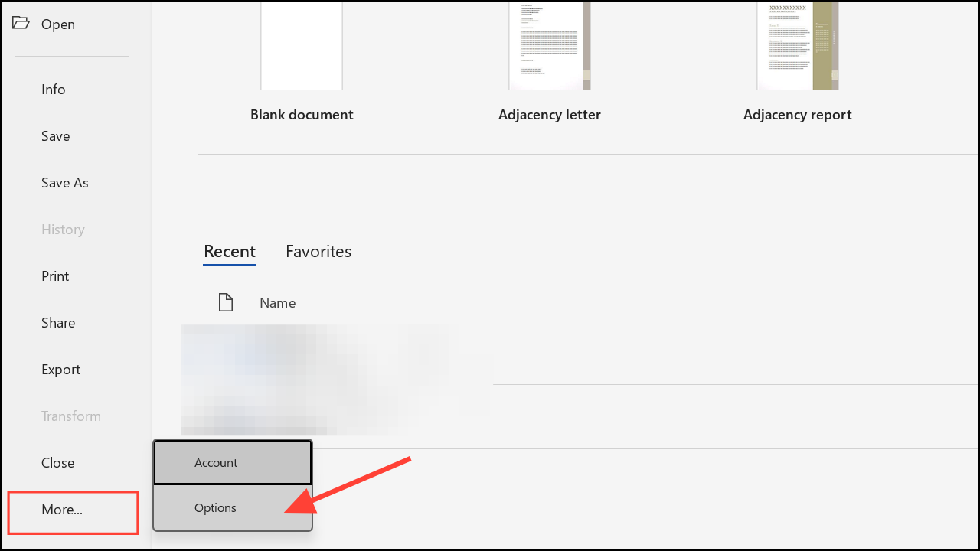Click Close in the File sidebar

(x=58, y=463)
